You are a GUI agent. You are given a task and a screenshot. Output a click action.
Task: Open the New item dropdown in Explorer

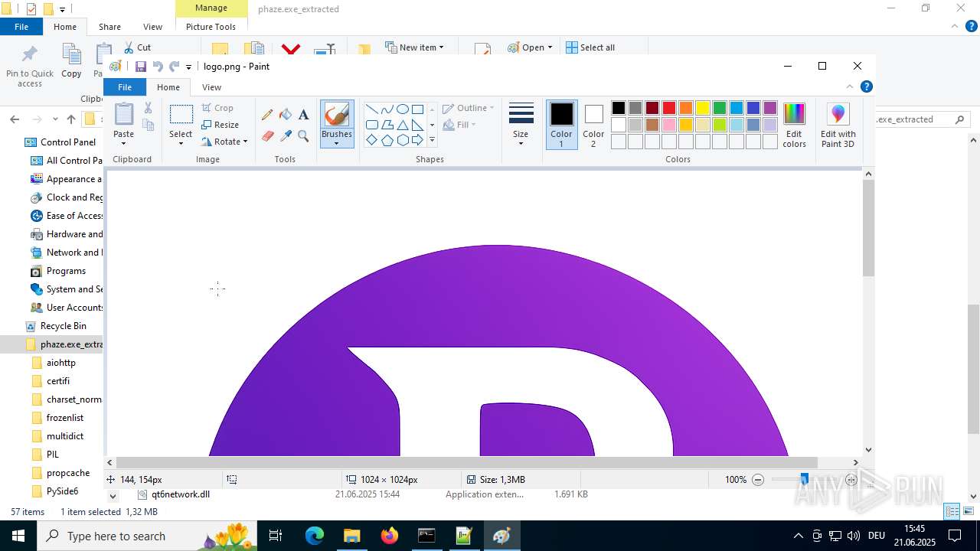pyautogui.click(x=414, y=47)
